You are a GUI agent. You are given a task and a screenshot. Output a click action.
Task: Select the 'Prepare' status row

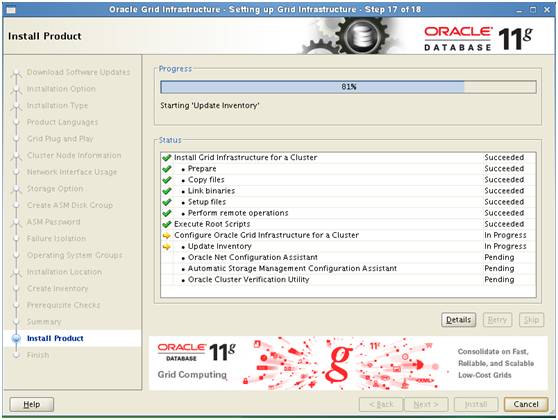coord(348,168)
